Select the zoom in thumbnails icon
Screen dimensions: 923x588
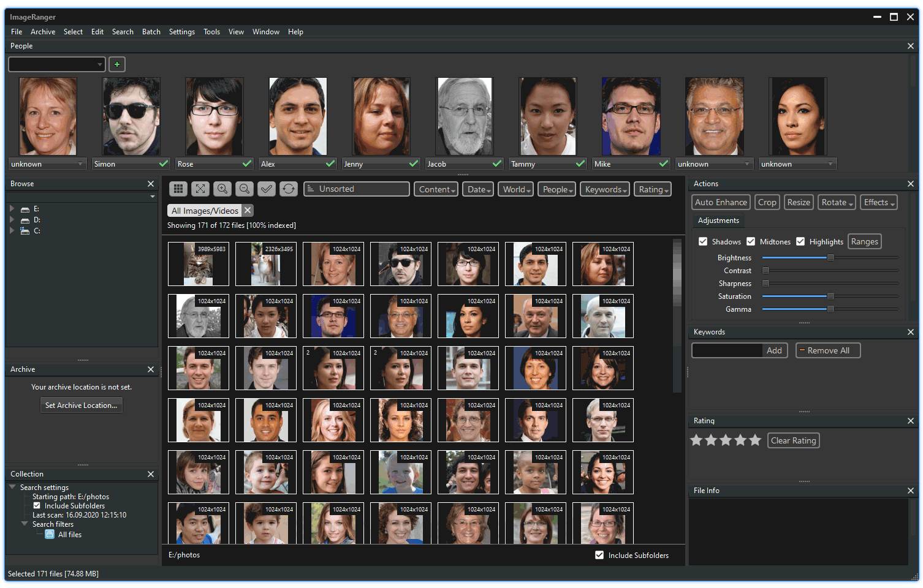[x=222, y=189]
